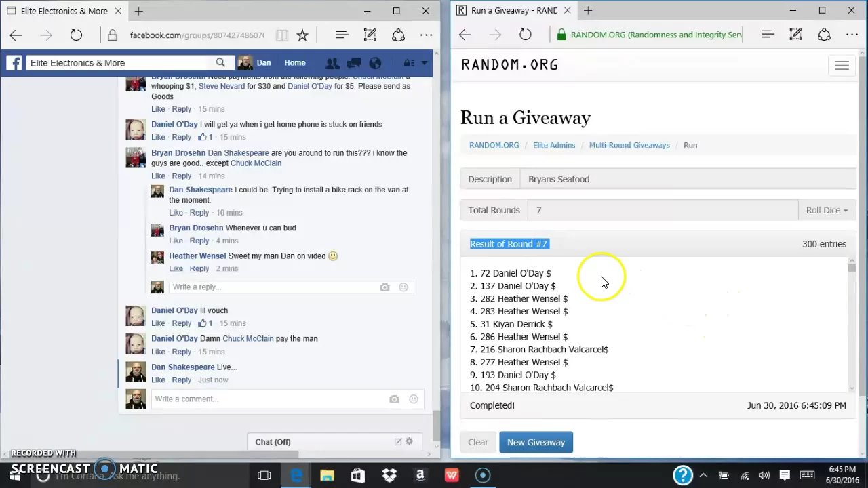This screenshot has height=488, width=868.
Task: Open Task View on the taskbar
Action: 264,476
